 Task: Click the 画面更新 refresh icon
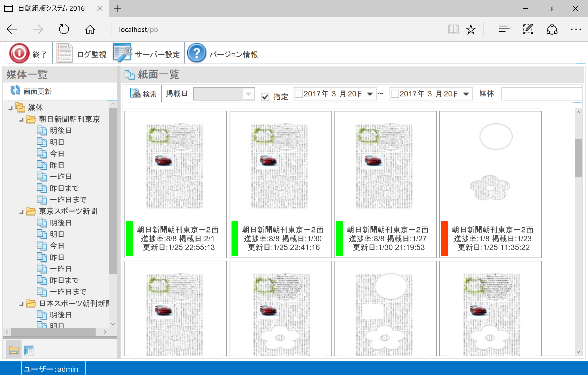click(16, 90)
